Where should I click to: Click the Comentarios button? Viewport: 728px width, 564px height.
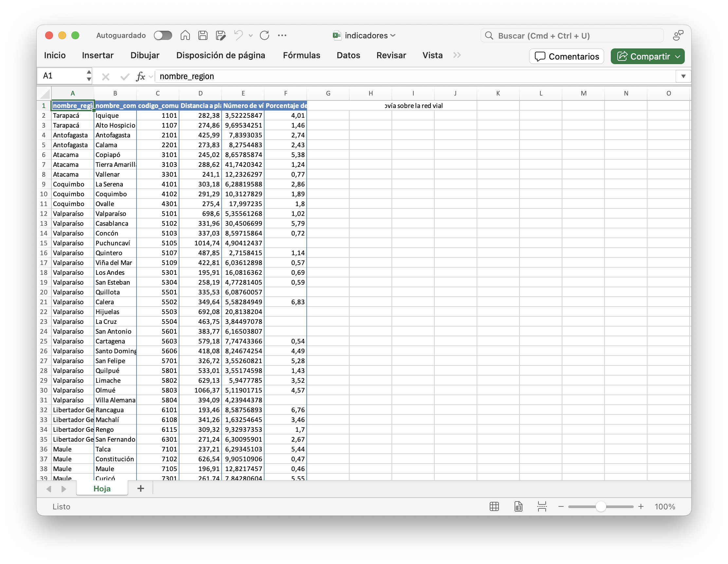(x=566, y=57)
